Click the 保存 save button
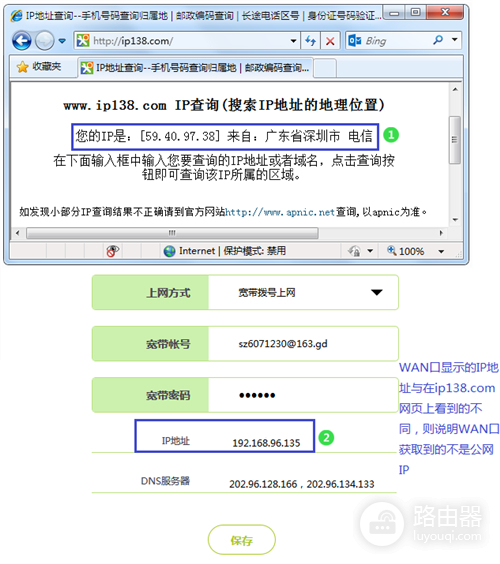This screenshot has width=500, height=564. pos(242,540)
